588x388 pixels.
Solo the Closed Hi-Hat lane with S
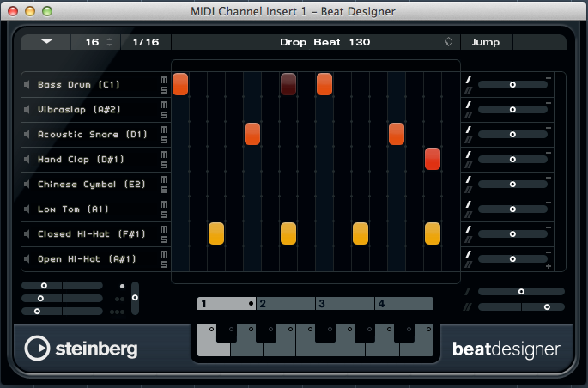(x=164, y=239)
